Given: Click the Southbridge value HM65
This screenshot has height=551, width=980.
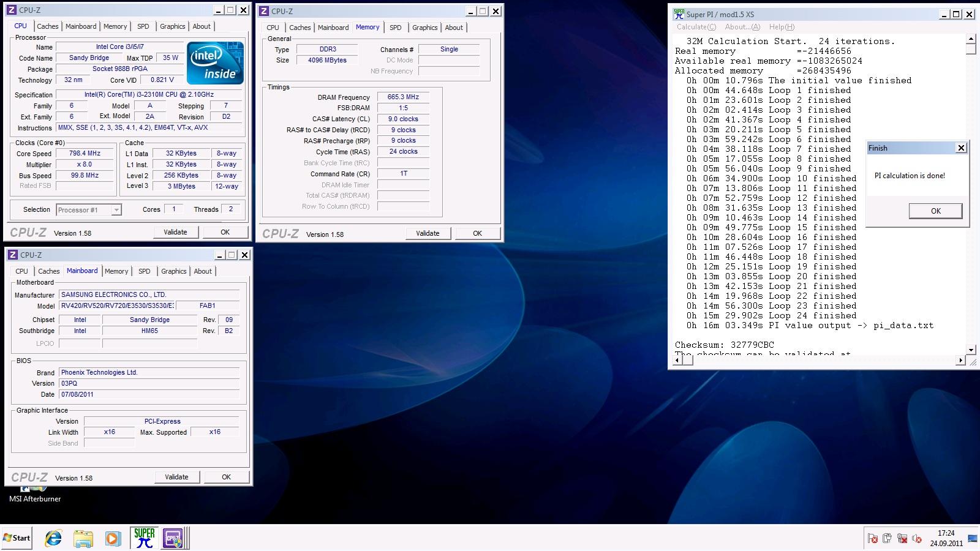Looking at the screenshot, I should 149,331.
